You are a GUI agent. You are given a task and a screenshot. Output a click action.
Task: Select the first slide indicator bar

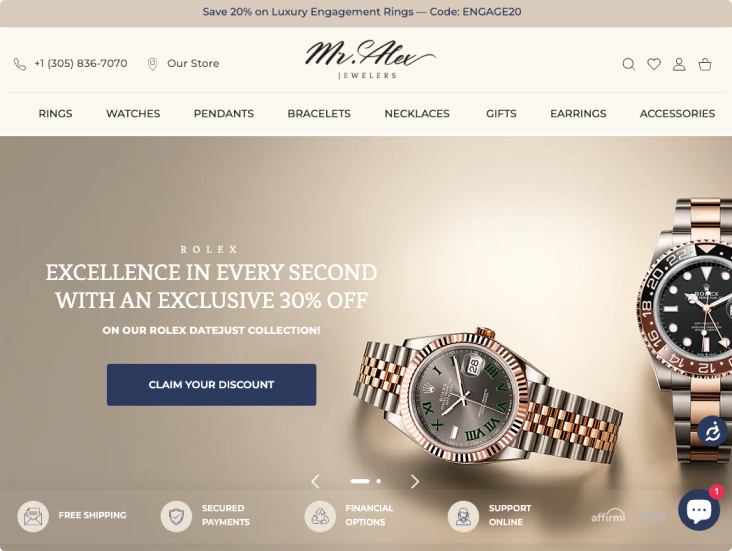[x=360, y=481]
